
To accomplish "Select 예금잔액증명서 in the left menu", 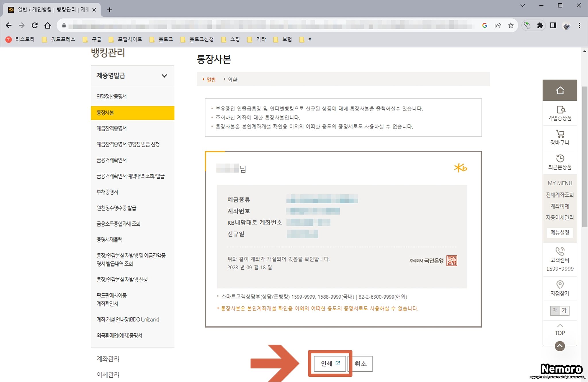I will 112,128.
